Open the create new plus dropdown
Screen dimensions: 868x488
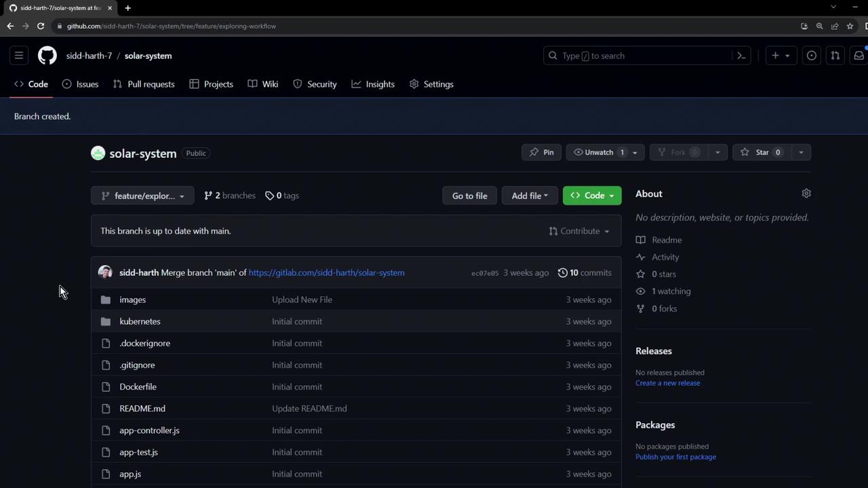(x=781, y=56)
